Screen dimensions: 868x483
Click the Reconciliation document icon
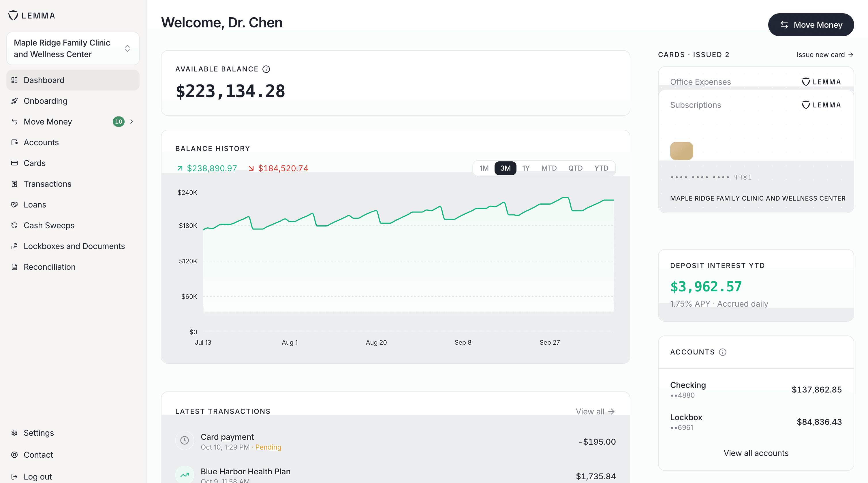tap(14, 267)
